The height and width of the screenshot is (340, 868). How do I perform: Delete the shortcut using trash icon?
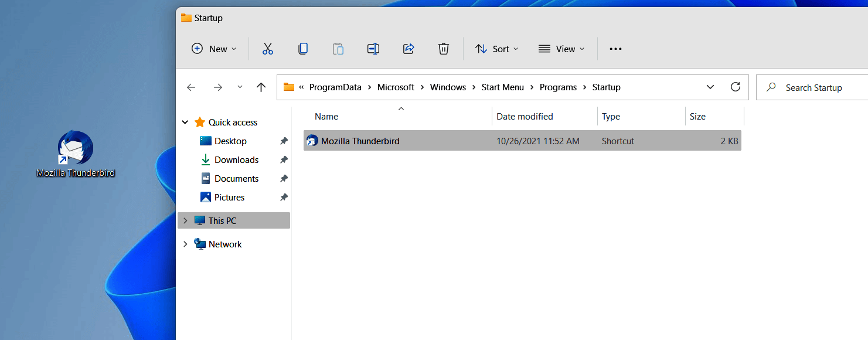pyautogui.click(x=444, y=49)
